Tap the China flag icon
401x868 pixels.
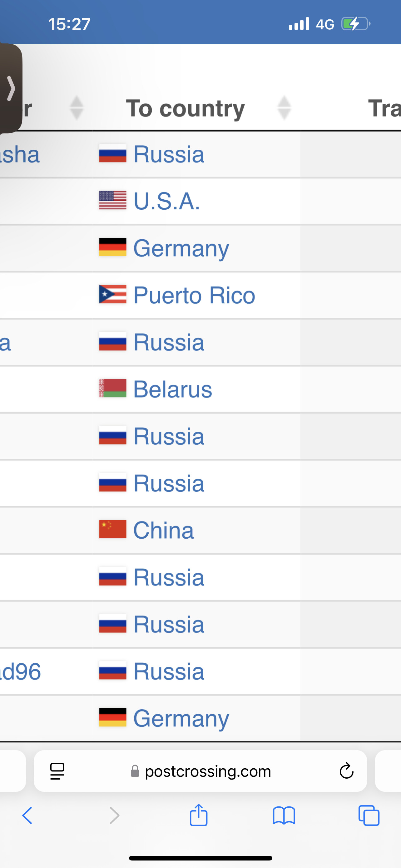(x=113, y=529)
